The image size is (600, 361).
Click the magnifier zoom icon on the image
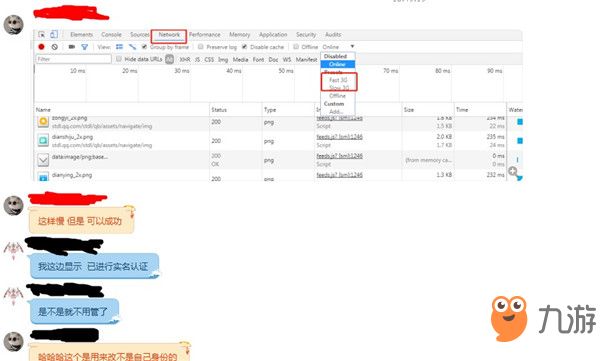[514, 172]
